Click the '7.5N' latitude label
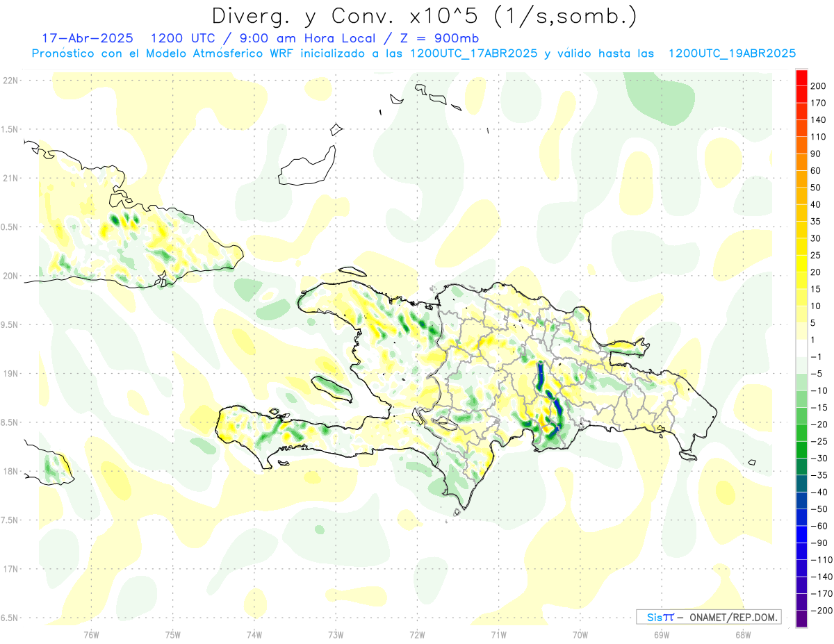 (10, 520)
